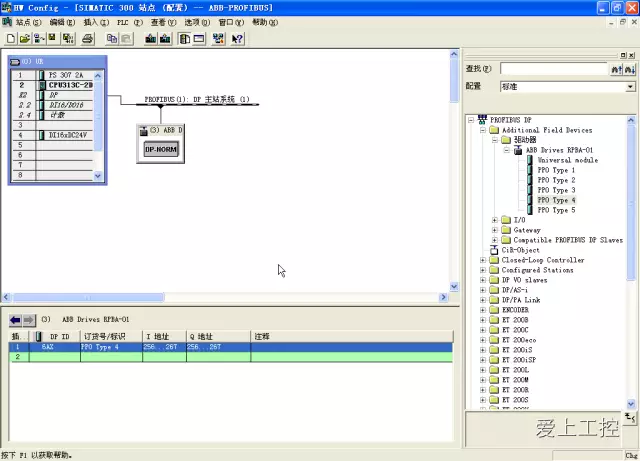Close the hardware catalog panel
Viewport: 640px width, 461px height.
(x=632, y=55)
